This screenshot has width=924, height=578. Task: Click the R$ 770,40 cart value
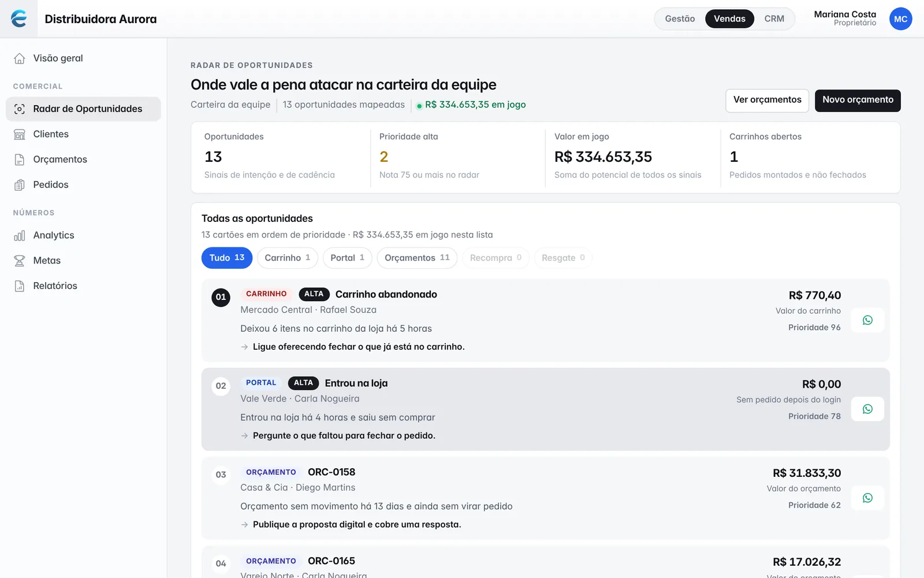[x=815, y=295]
